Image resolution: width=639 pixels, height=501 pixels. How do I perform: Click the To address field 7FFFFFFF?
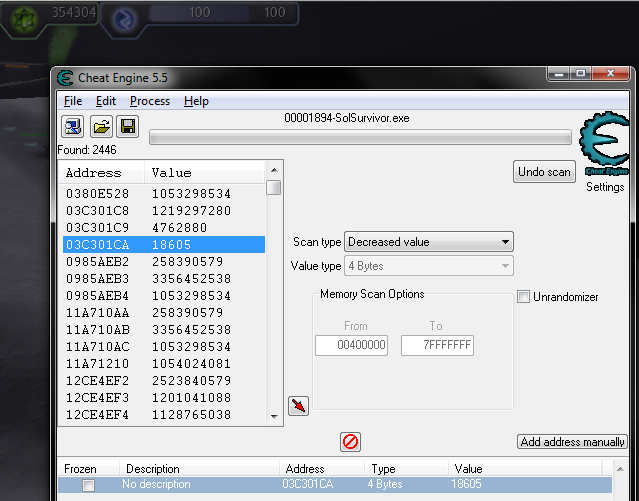437,345
